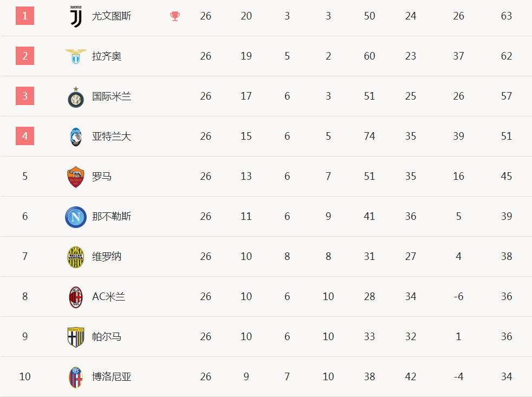The height and width of the screenshot is (397, 532).
Task: Click the Lazio eagle crest icon
Action: [76, 56]
